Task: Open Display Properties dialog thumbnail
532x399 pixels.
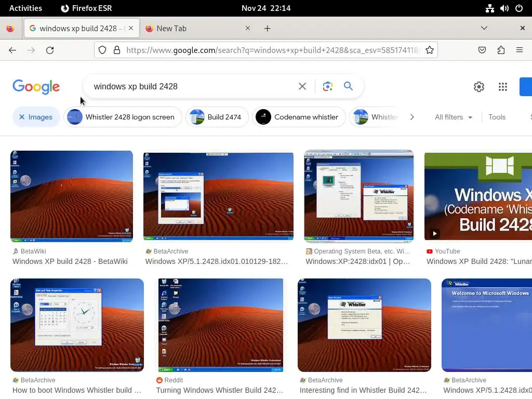Action: point(219,196)
